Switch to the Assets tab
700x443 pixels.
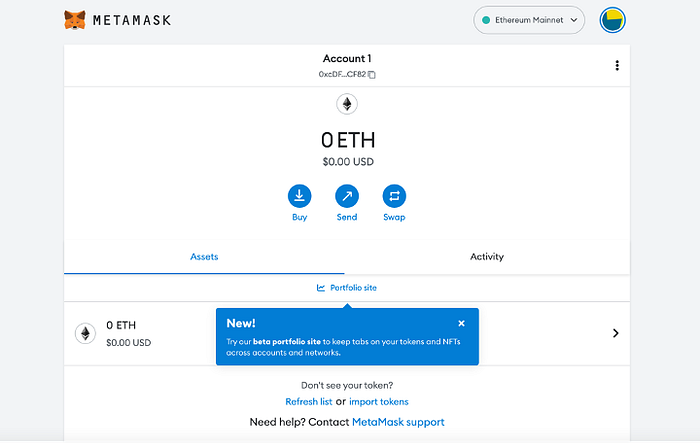tap(204, 257)
